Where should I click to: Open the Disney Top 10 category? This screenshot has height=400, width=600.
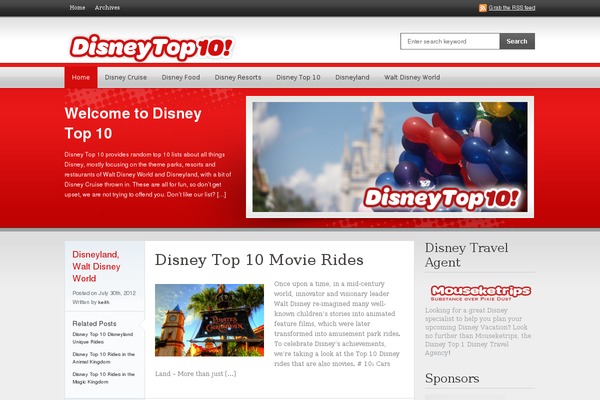point(298,77)
